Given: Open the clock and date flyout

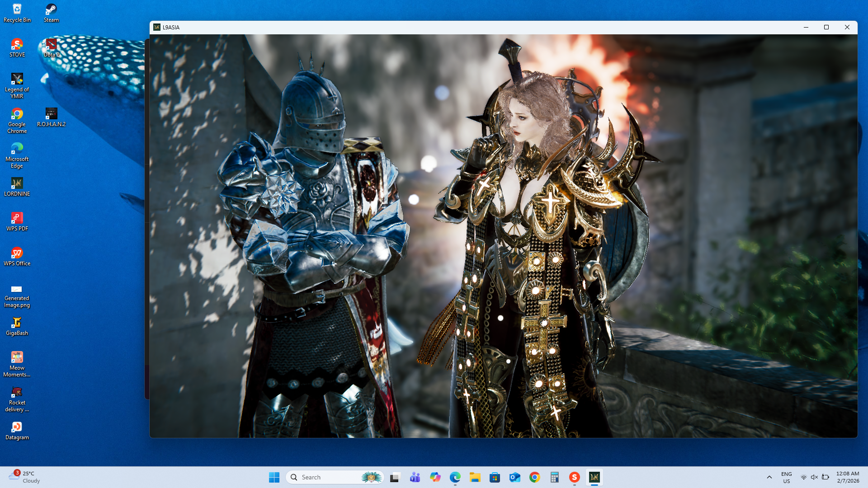Looking at the screenshot, I should coord(847,477).
